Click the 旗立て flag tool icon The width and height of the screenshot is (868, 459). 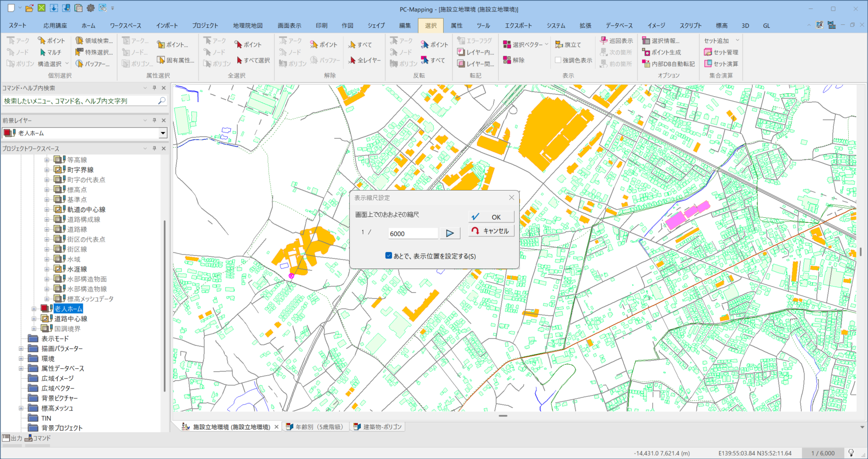tap(559, 45)
